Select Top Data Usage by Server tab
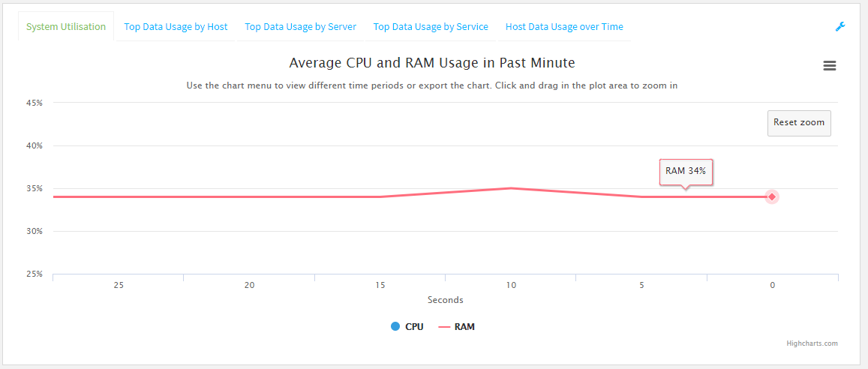Image resolution: width=868 pixels, height=369 pixels. [x=300, y=27]
